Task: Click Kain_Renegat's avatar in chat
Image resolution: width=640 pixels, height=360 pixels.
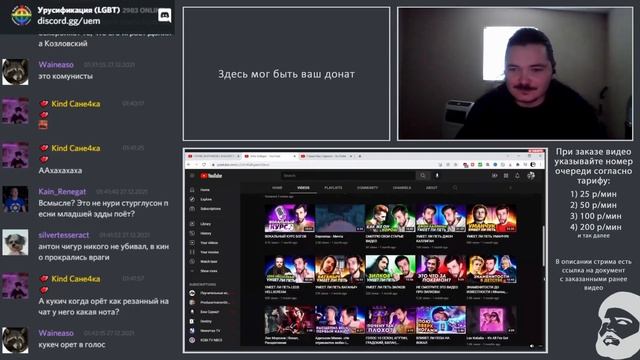Action: tap(15, 200)
